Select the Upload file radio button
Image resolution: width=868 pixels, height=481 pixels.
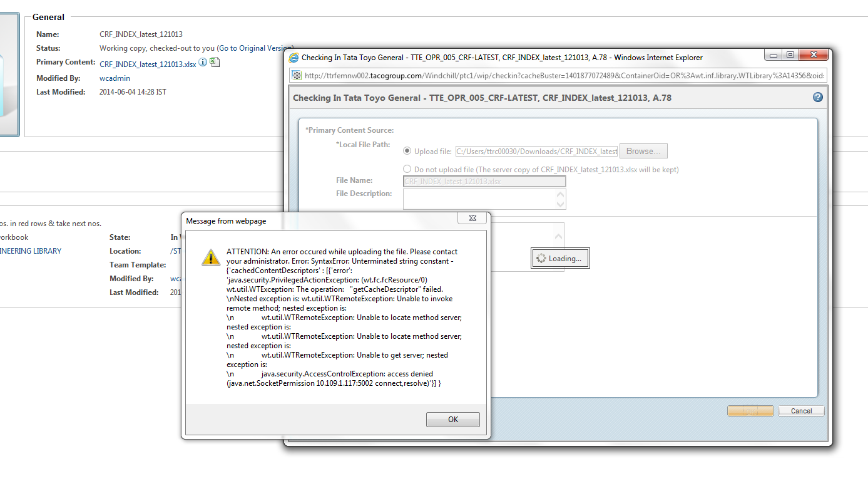[407, 151]
